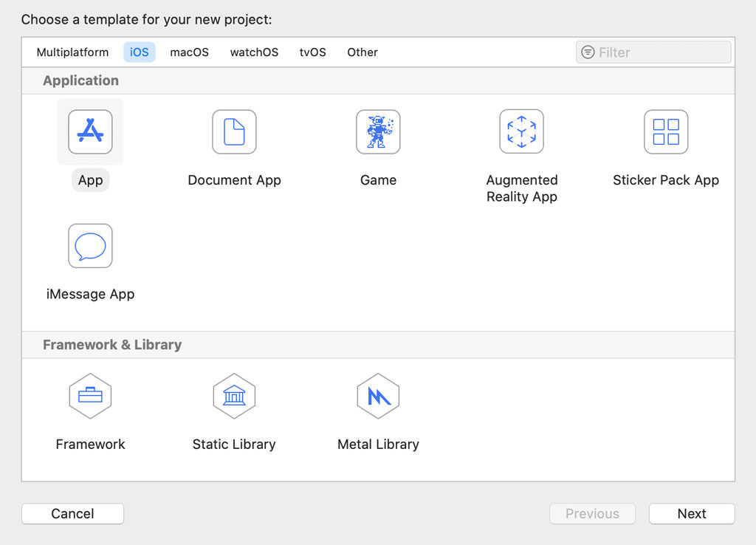Click the "Framework" label text

tap(90, 445)
